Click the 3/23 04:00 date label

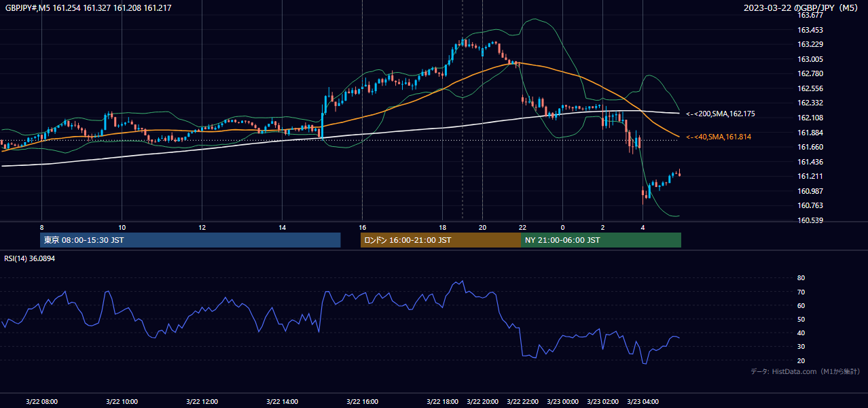tap(643, 401)
